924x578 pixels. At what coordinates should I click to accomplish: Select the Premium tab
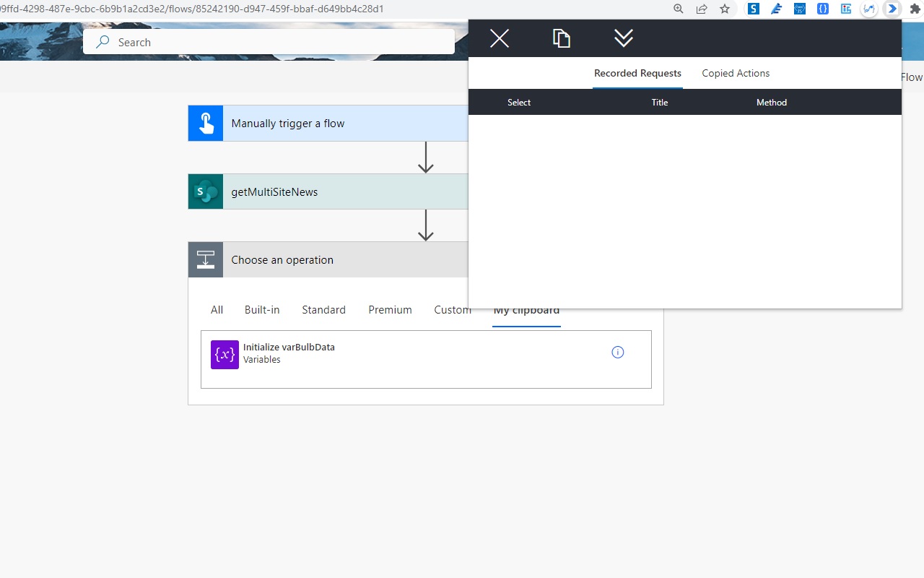pyautogui.click(x=390, y=310)
